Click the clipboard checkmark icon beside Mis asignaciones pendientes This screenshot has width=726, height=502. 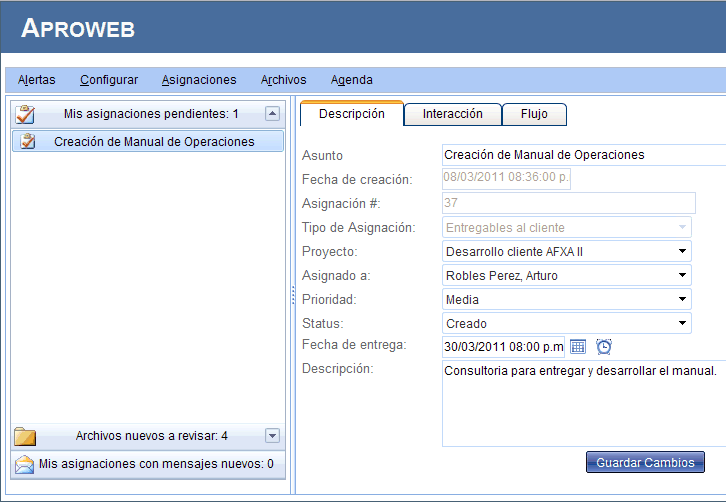pos(25,114)
